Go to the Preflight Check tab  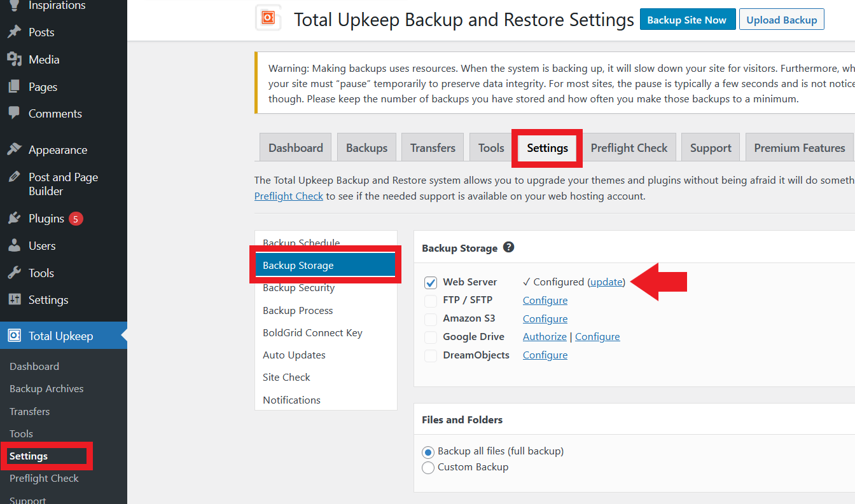point(629,147)
